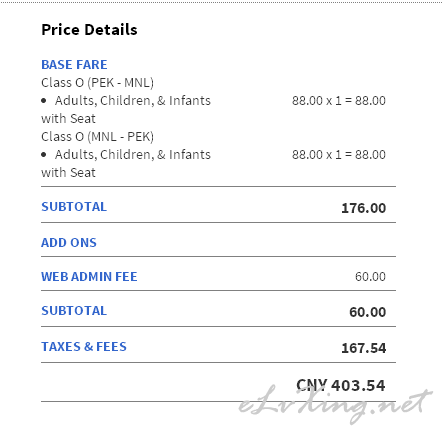Click the bold 60.00 subtotal amount
Image resolution: width=443 pixels, height=437 pixels.
pyautogui.click(x=368, y=312)
